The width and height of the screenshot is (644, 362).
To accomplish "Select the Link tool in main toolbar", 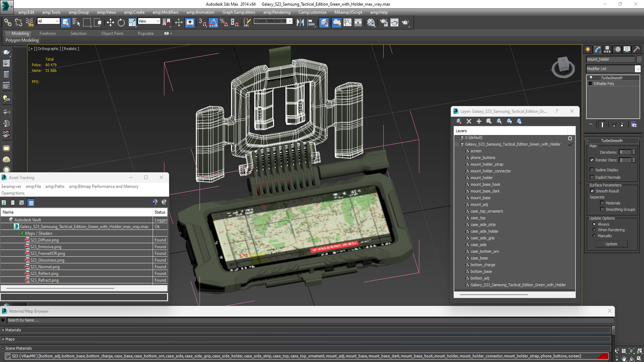I will pos(7,22).
